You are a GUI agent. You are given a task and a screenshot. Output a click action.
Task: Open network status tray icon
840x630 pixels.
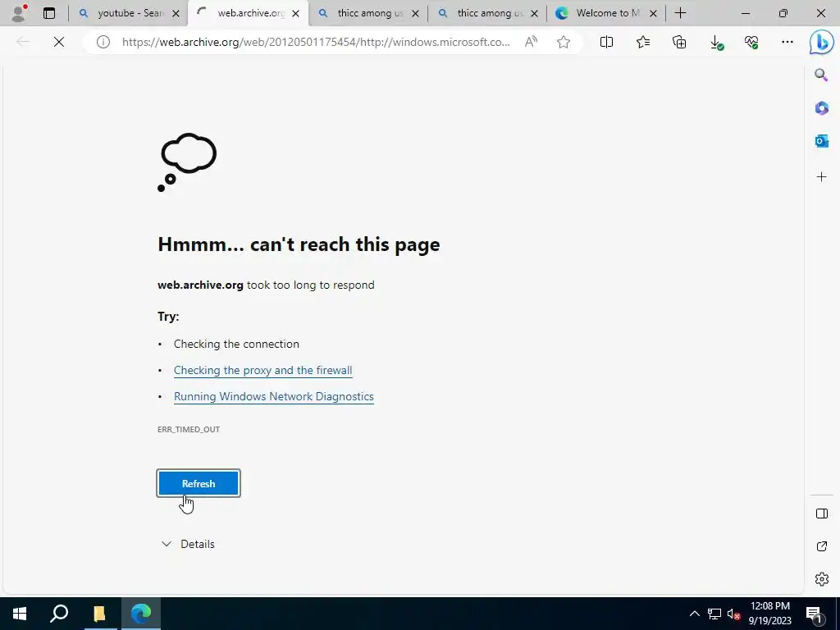coord(714,614)
